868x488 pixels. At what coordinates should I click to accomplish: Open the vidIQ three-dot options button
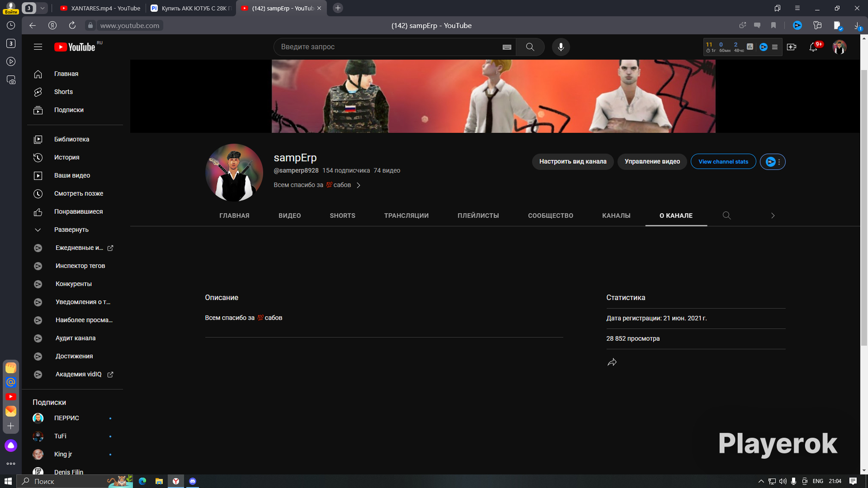772,162
